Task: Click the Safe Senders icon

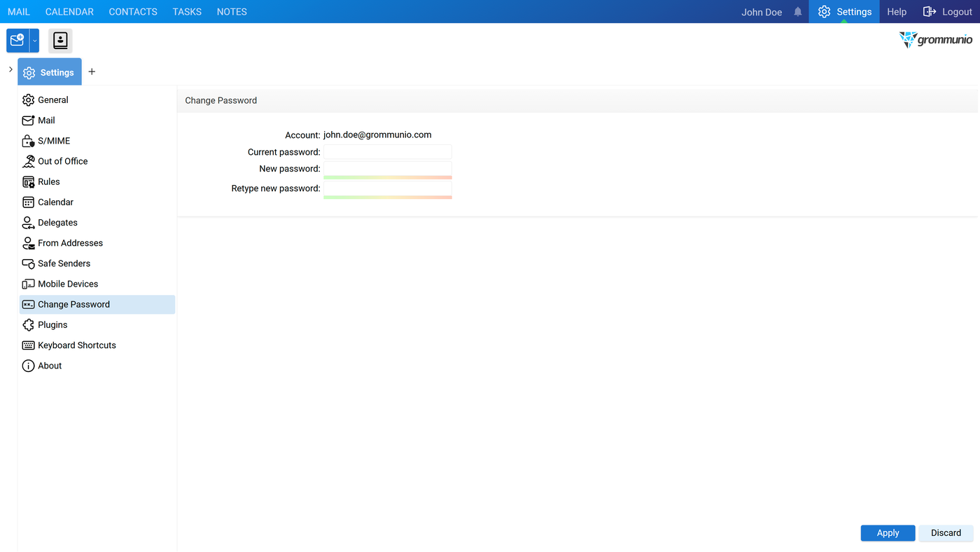Action: point(28,263)
